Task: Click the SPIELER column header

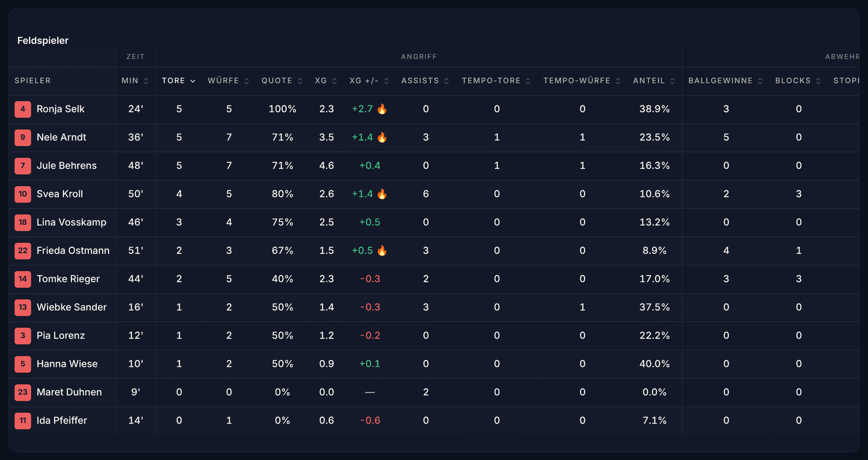Action: (33, 81)
